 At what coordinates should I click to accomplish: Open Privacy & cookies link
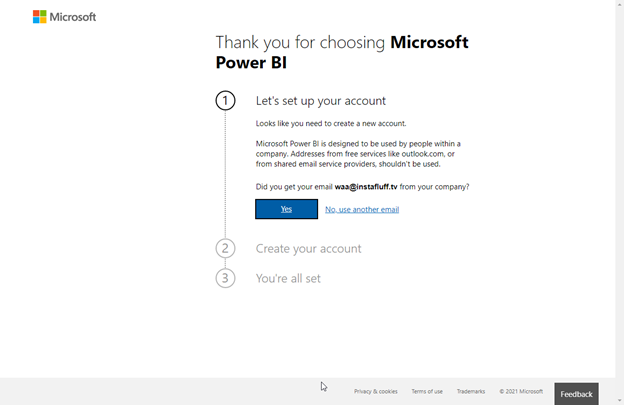click(376, 391)
